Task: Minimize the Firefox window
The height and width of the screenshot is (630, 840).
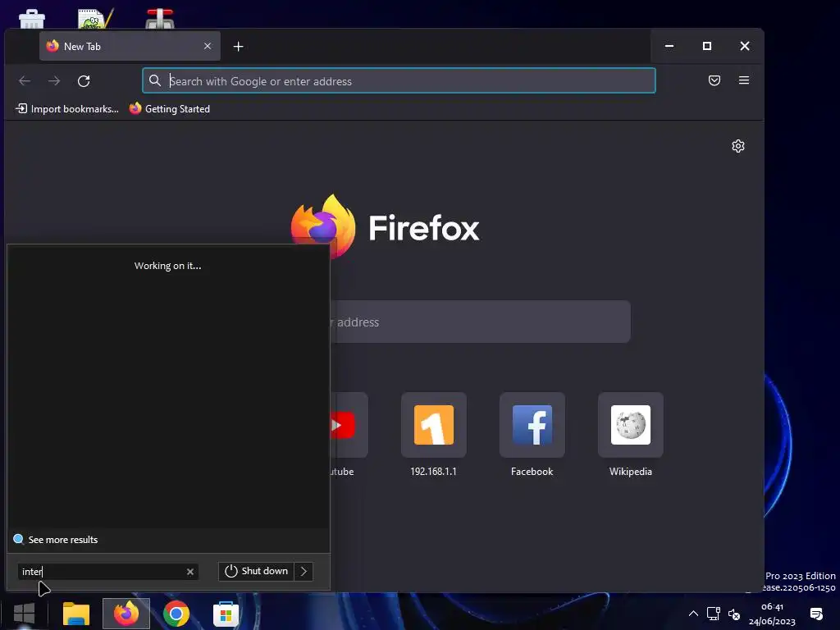Action: click(669, 46)
